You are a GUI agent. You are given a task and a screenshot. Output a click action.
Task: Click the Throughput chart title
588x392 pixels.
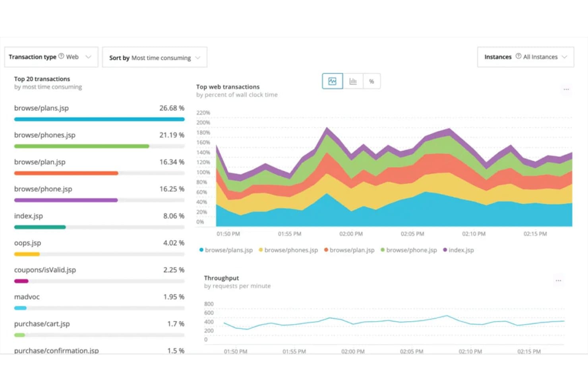(x=221, y=278)
